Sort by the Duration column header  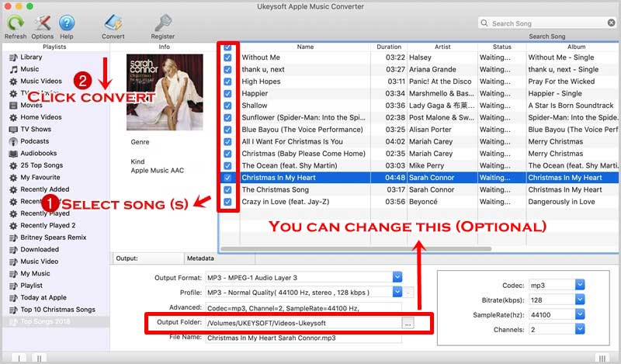pyautogui.click(x=389, y=47)
